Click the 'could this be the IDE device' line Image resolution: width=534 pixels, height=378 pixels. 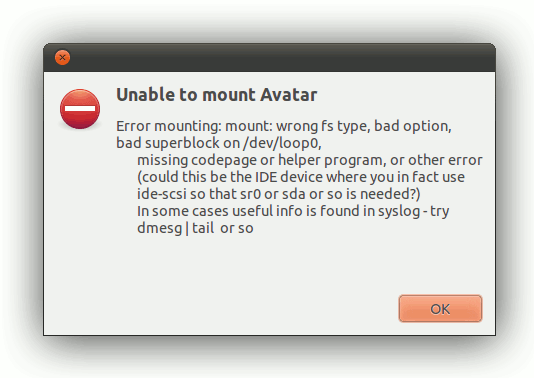(x=301, y=177)
